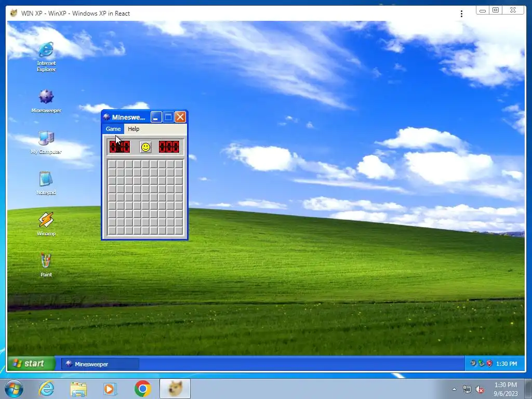Click the Minesweeper title bar mine icon
The width and height of the screenshot is (532, 399).
click(107, 117)
